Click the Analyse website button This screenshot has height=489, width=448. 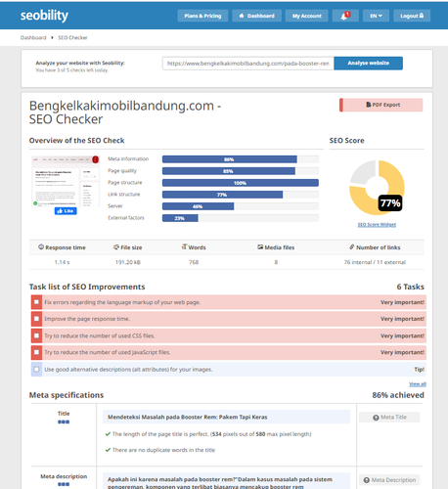[368, 63]
